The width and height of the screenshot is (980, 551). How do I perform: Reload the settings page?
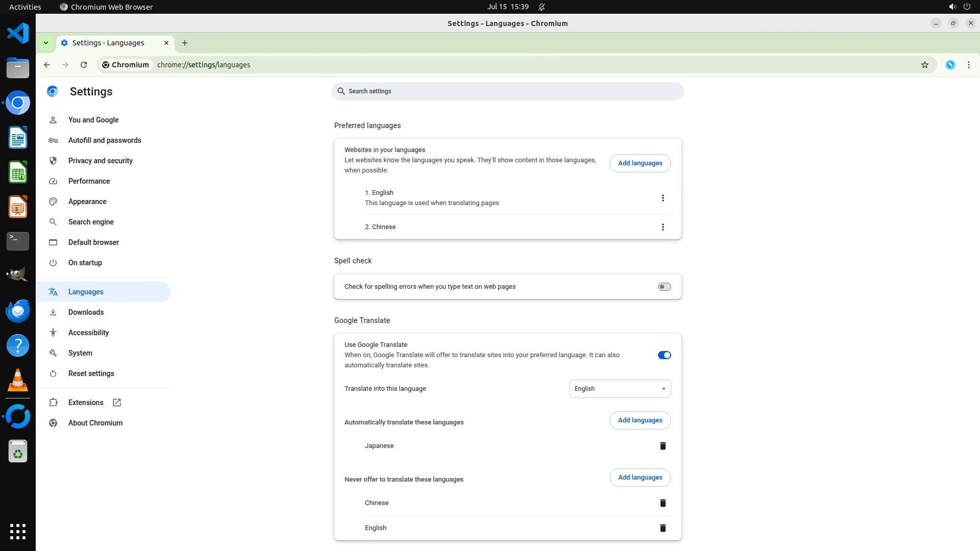tap(84, 65)
